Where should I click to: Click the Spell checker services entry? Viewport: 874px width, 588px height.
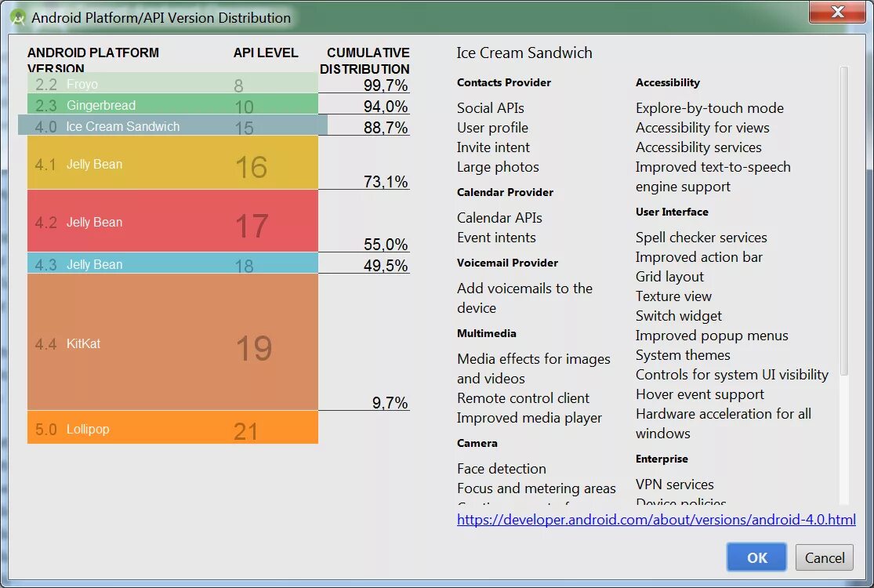pos(702,238)
